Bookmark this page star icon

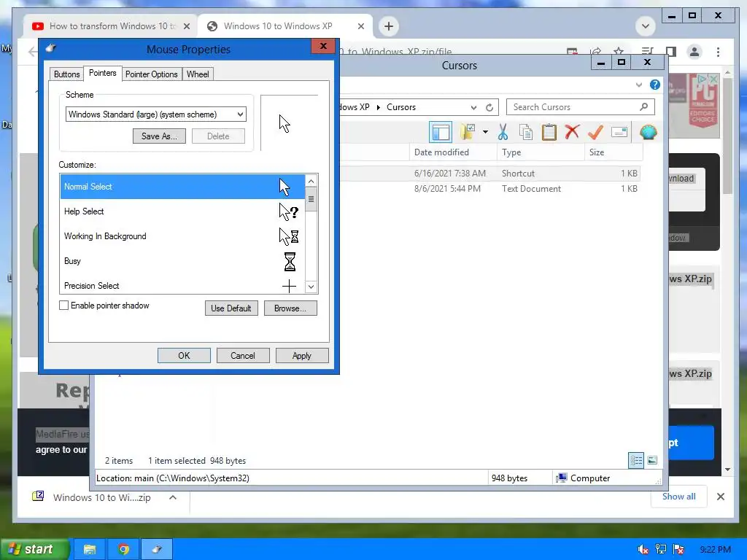(619, 51)
